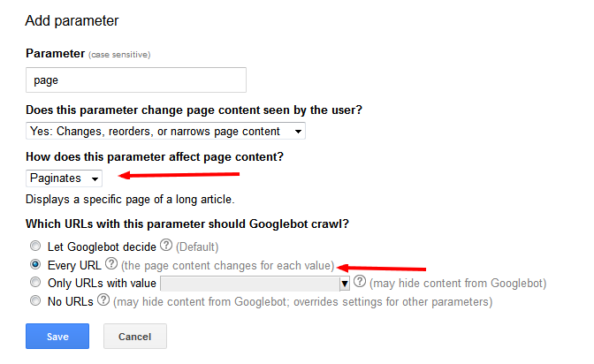Click "How does this parameter affect page content?" label
Screen dimensions: 594x364
tap(156, 156)
